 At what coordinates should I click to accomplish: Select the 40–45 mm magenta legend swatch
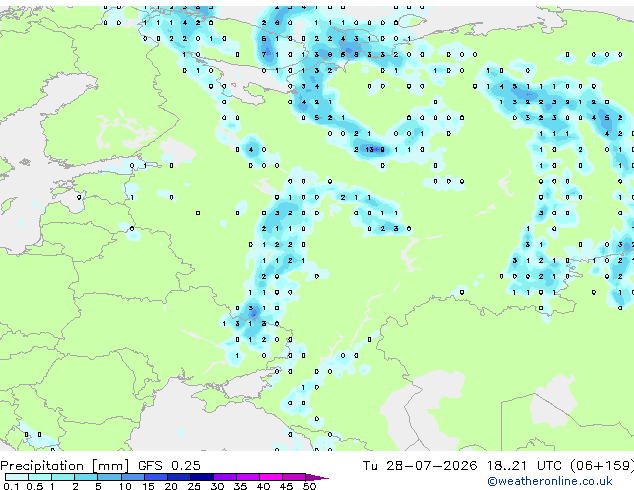click(271, 477)
